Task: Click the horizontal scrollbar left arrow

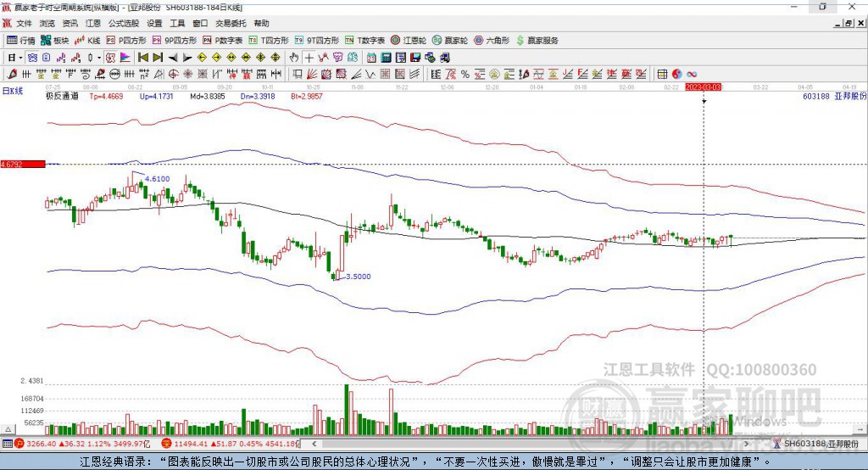Action: 314,444
